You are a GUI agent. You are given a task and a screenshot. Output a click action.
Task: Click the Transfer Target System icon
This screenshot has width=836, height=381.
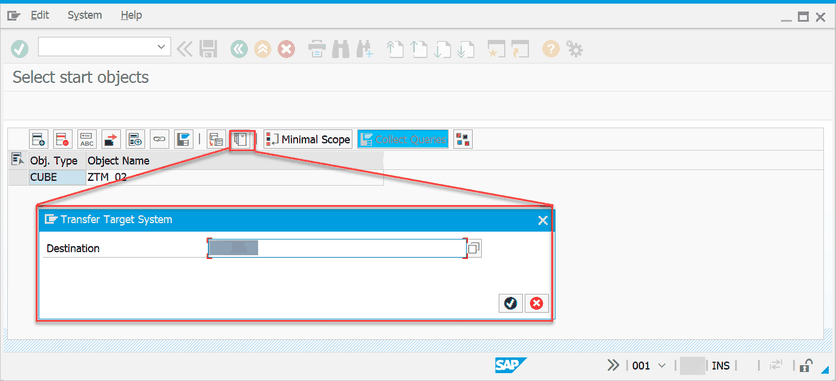click(242, 141)
